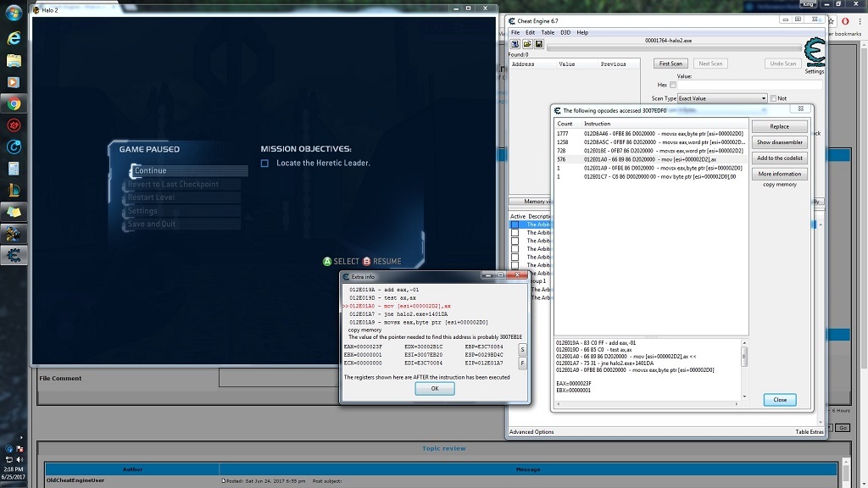Open the Help menu in Cheat Engine
Viewport: 868px width, 488px height.
pyautogui.click(x=582, y=33)
